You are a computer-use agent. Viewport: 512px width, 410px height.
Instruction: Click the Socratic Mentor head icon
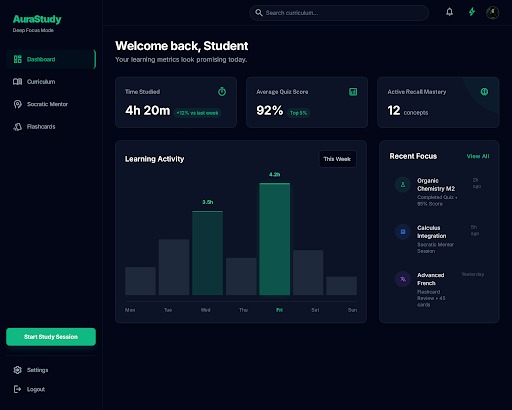pyautogui.click(x=17, y=104)
